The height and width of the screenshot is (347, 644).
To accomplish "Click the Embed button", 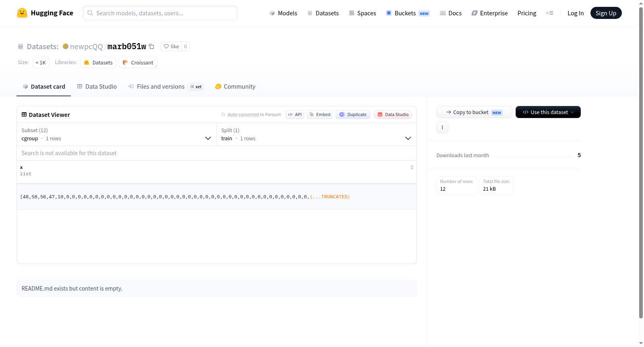I will click(x=320, y=114).
